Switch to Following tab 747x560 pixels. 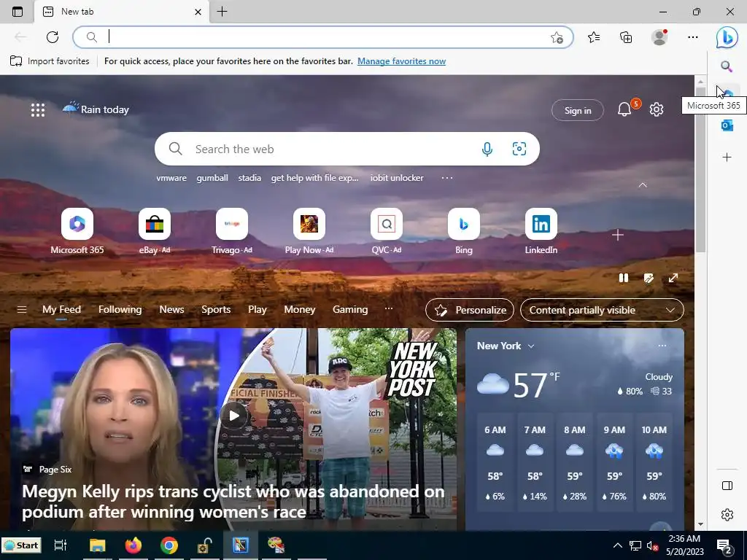(120, 309)
